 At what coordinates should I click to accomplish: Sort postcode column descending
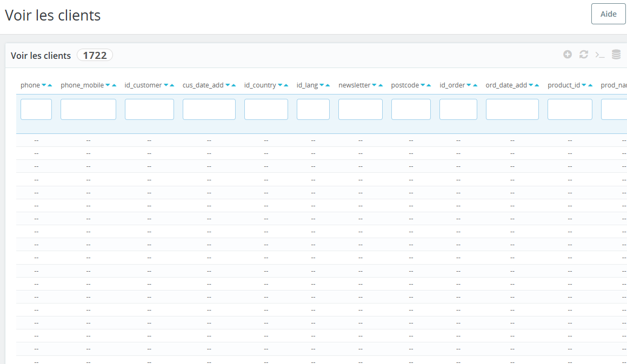(423, 85)
